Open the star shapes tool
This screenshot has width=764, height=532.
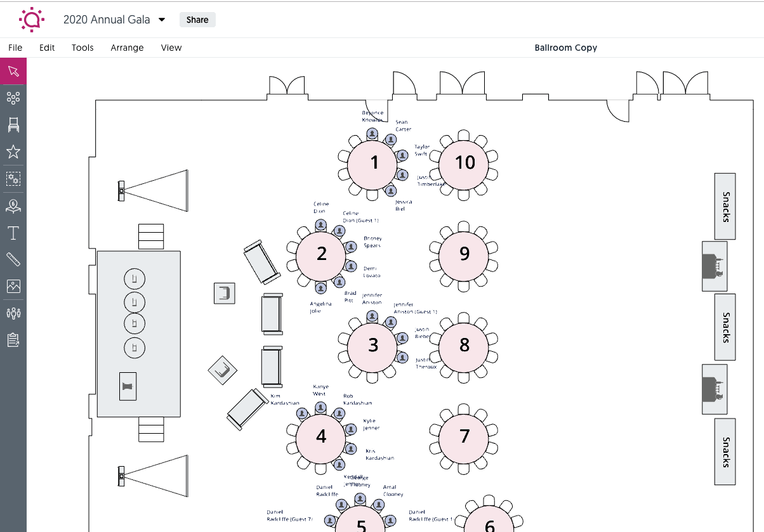tap(13, 152)
